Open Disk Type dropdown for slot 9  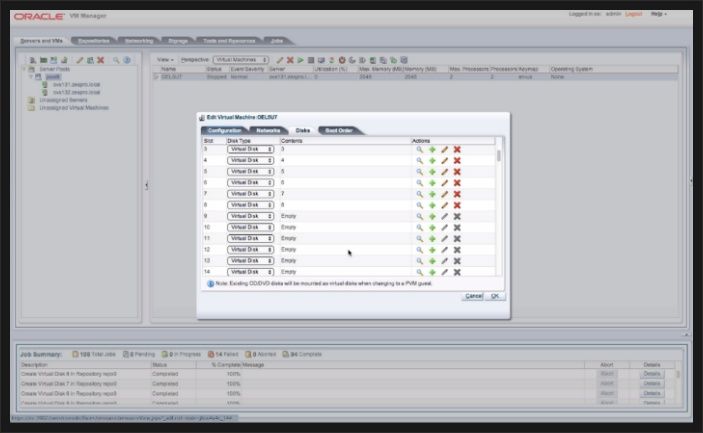pyautogui.click(x=251, y=216)
